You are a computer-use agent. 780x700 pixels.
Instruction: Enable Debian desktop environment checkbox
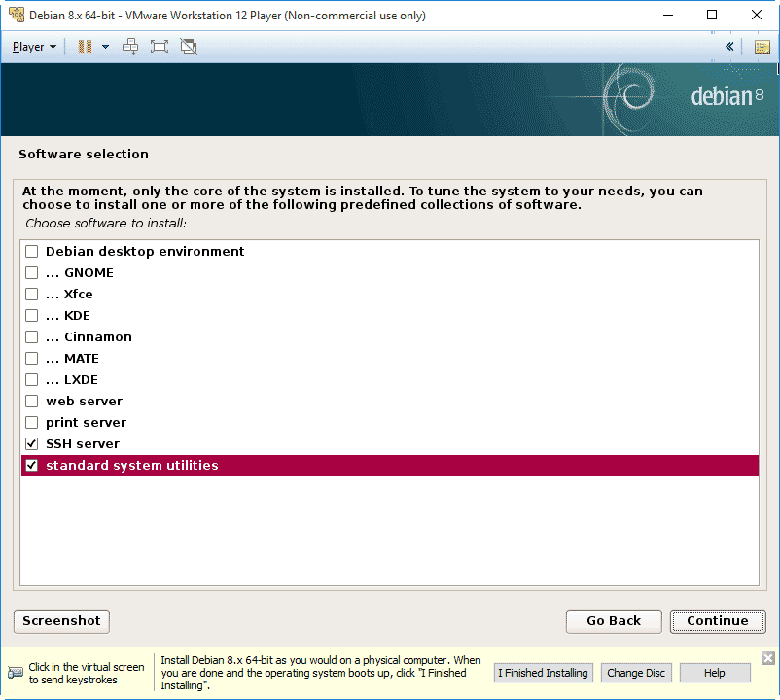32,252
